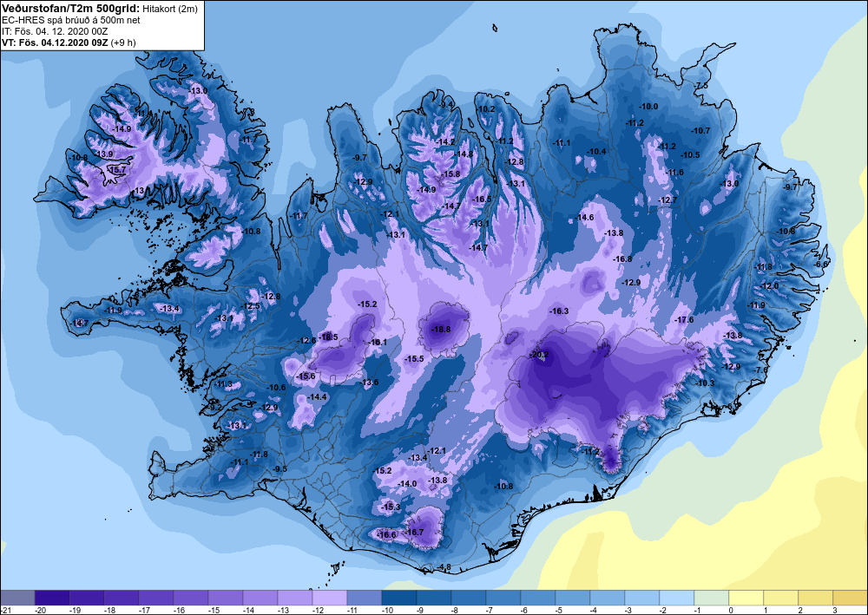The width and height of the screenshot is (868, 615).
Task: Click the -16.3 temperature value on the map
Action: click(559, 311)
